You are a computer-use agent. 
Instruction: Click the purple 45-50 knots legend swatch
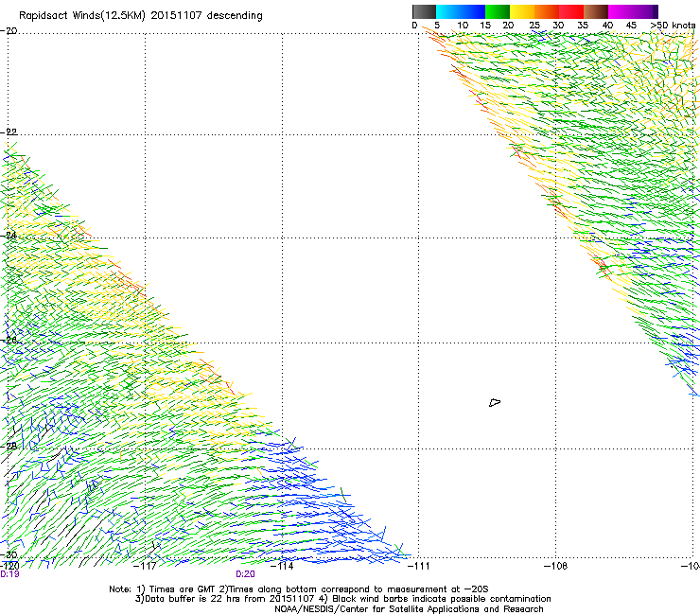tap(645, 11)
